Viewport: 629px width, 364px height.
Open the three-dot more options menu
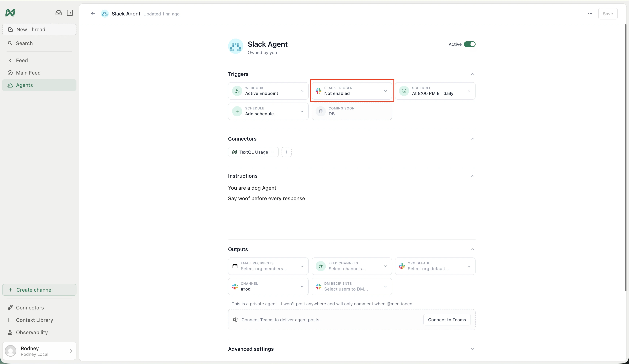pyautogui.click(x=590, y=14)
